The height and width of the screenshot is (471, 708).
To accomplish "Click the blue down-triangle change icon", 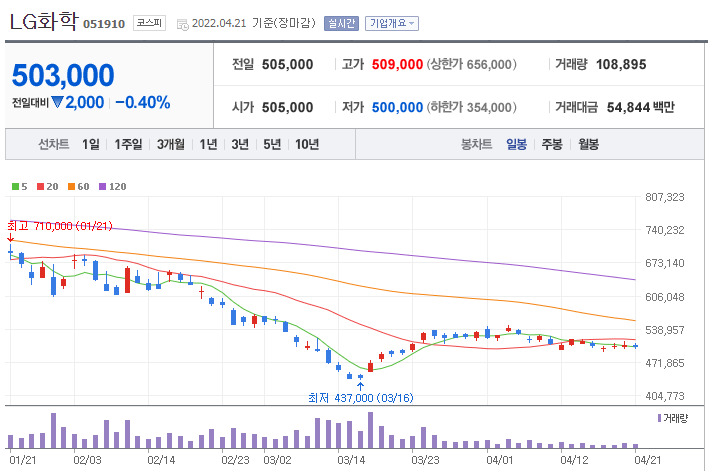I will (x=57, y=103).
